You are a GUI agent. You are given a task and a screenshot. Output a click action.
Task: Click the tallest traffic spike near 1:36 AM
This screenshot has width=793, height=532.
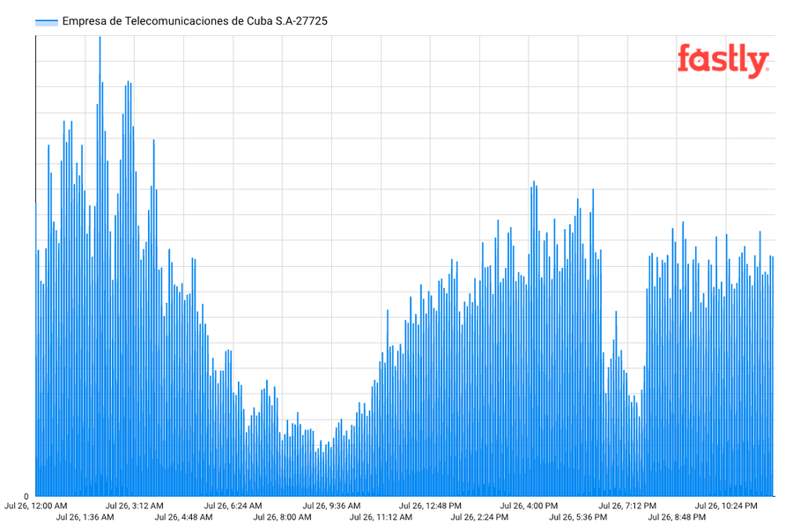[100, 265]
